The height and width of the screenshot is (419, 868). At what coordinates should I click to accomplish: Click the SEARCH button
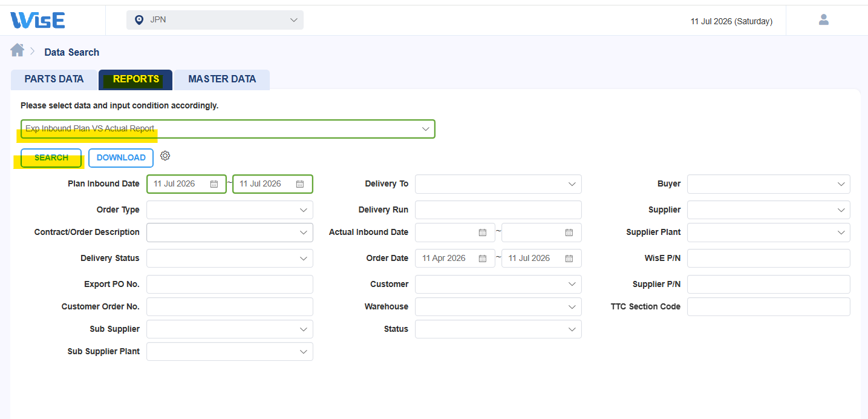(51, 158)
